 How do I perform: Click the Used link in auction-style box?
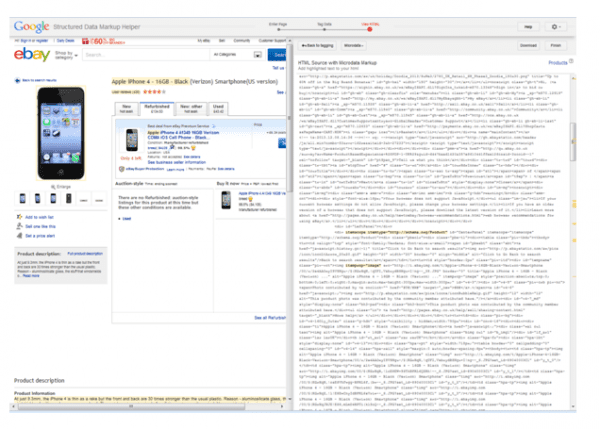(x=127, y=219)
